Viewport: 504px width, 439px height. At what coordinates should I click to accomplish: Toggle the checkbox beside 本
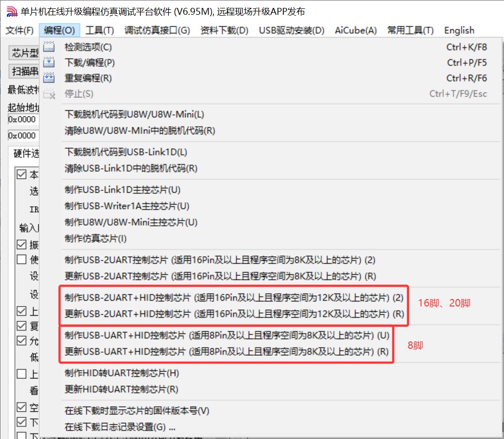coord(22,174)
